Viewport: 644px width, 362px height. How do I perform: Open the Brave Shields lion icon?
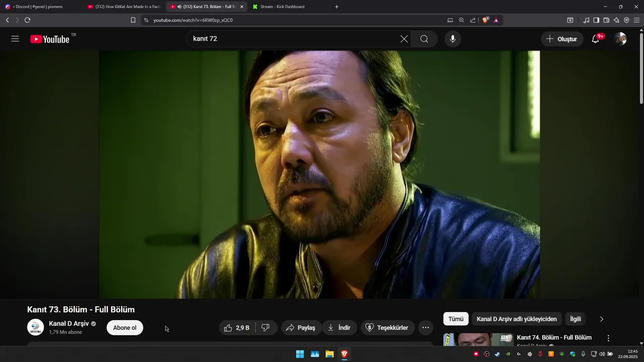486,20
